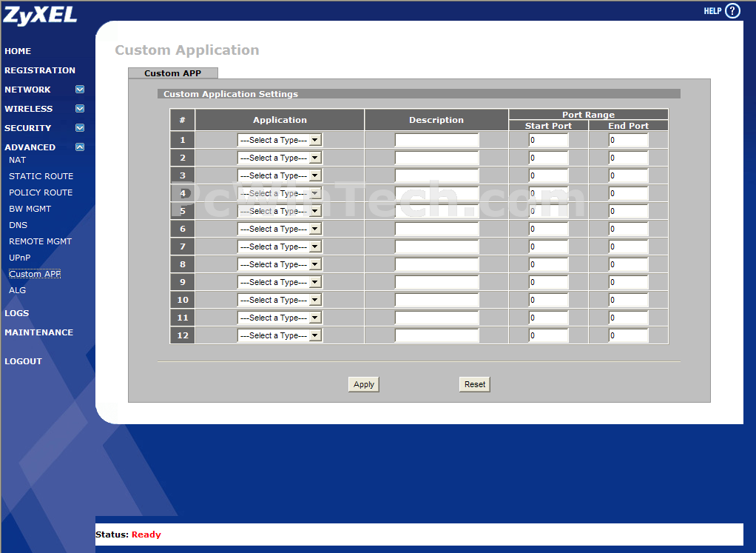Image resolution: width=756 pixels, height=553 pixels.
Task: Open UPnP submenu link
Action: point(20,258)
